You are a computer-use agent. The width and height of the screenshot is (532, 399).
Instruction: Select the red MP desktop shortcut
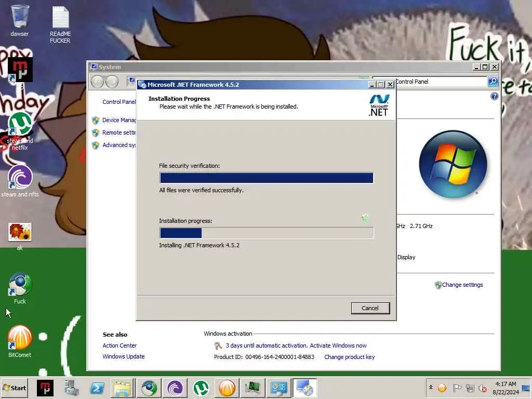pyautogui.click(x=20, y=70)
